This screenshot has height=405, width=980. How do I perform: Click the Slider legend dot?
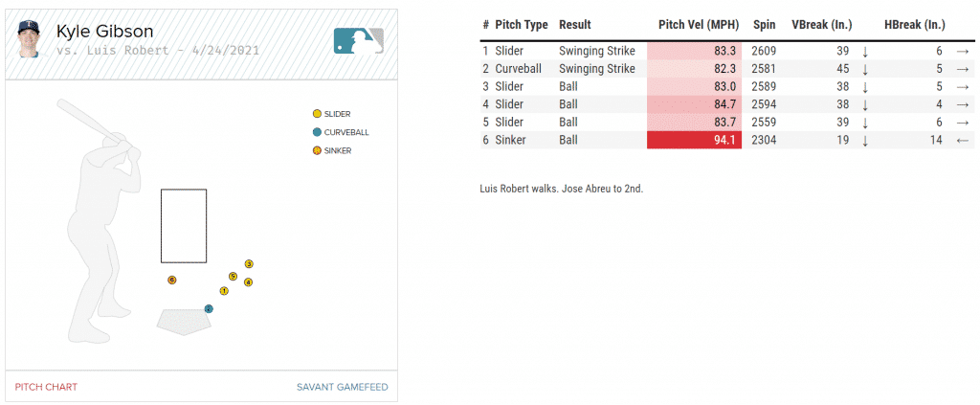point(317,114)
